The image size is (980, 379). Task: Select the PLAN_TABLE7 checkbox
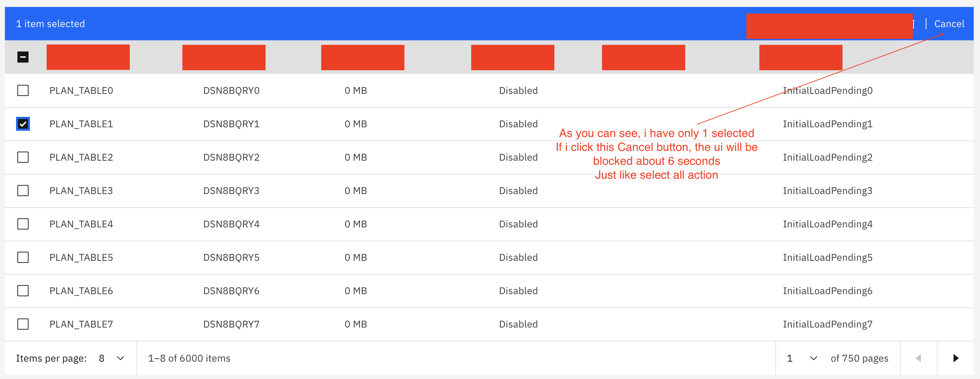23,324
